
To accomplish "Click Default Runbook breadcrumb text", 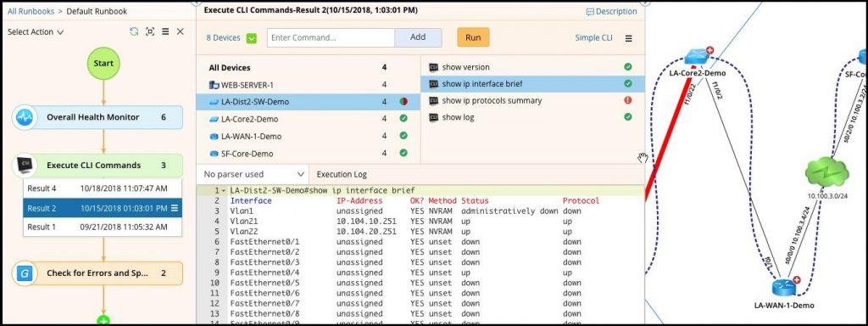I will [x=97, y=11].
